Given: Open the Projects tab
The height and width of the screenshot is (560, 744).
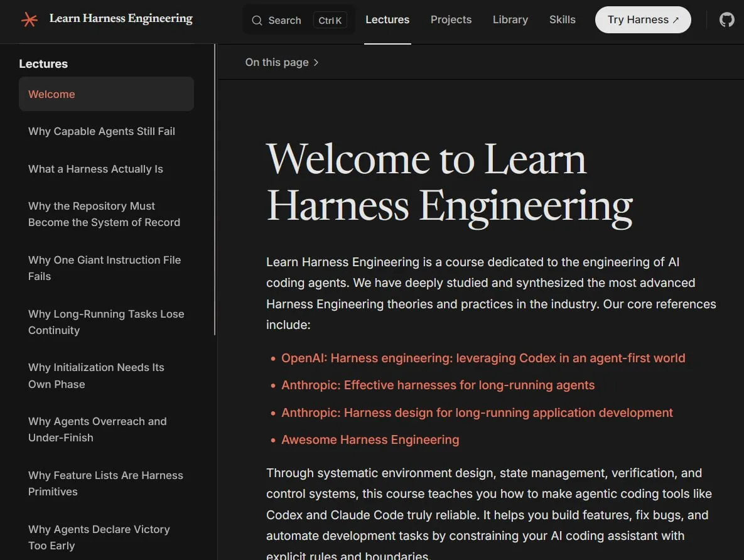Looking at the screenshot, I should [451, 20].
